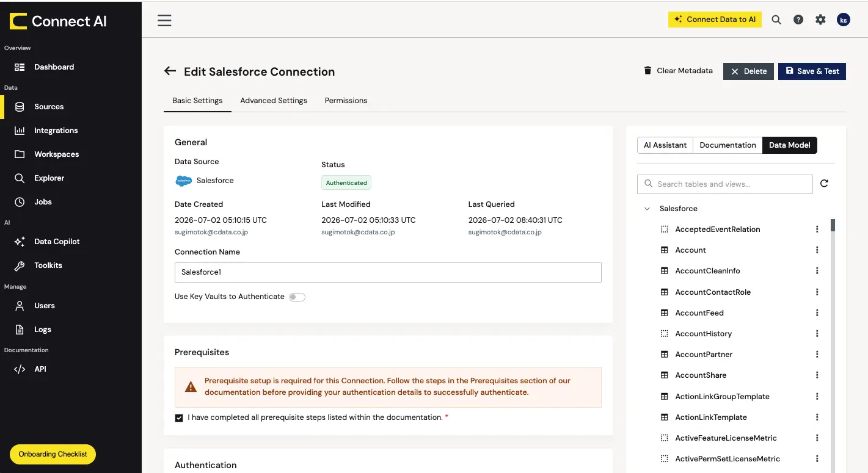Select AccountHistory view
Screen dimensions: 868x473
tap(703, 334)
